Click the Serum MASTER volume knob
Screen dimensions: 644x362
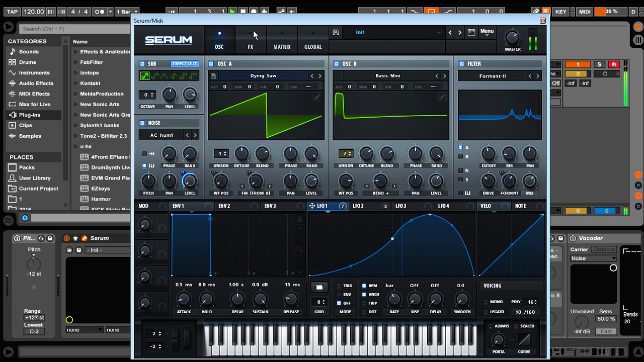(512, 37)
